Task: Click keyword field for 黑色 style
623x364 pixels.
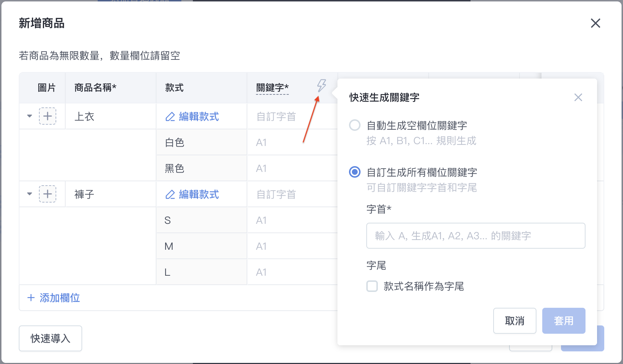Action: 292,168
